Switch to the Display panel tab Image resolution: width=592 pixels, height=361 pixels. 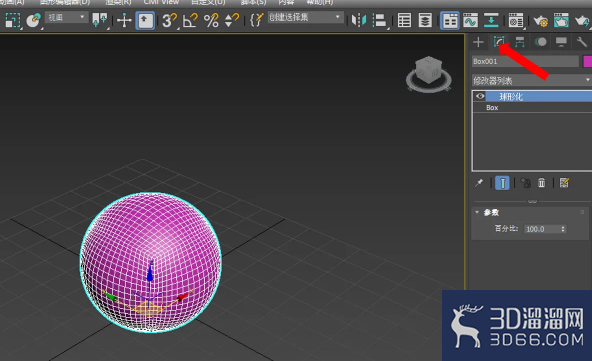click(561, 42)
